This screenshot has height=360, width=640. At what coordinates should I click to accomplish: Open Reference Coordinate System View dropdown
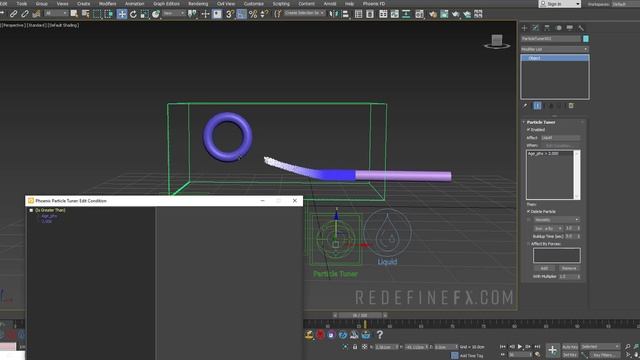pos(174,13)
